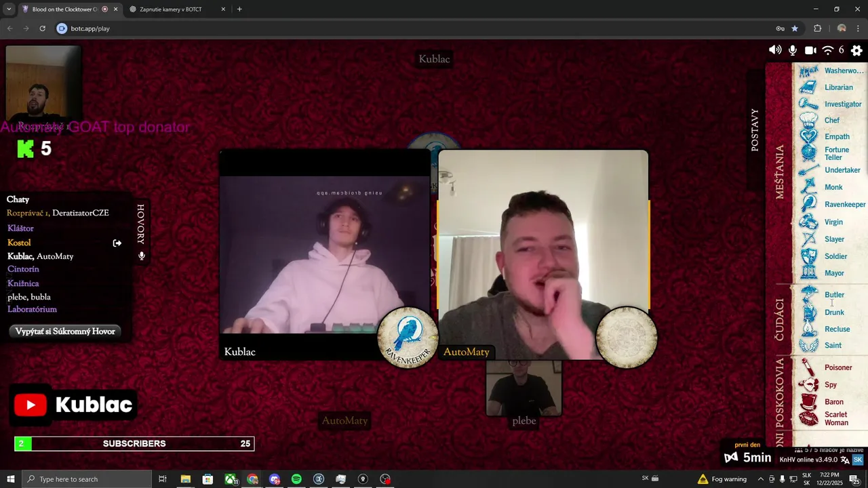Click the taskbar search box
Viewport: 868px width, 488px height.
click(87, 479)
